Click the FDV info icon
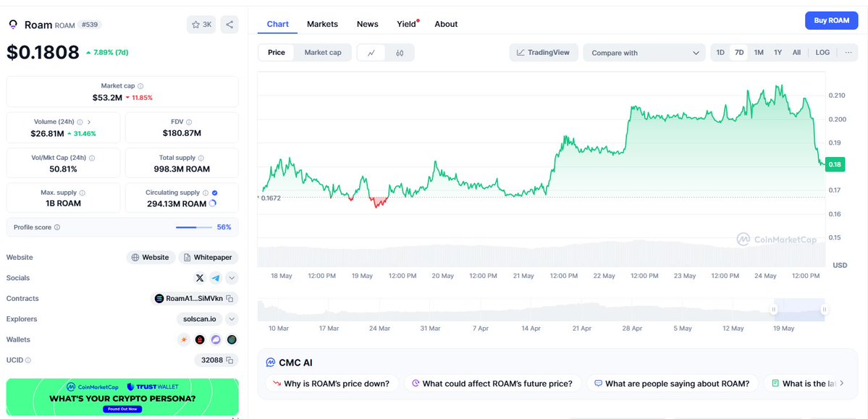 pyautogui.click(x=190, y=122)
